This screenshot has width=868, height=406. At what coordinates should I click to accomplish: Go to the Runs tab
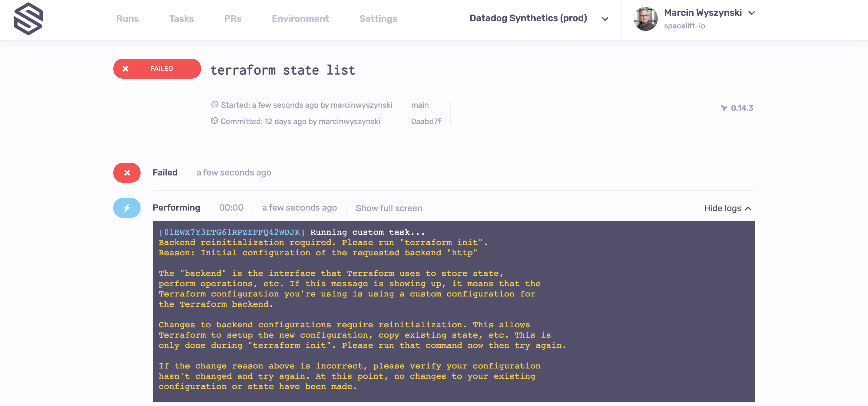(128, 18)
